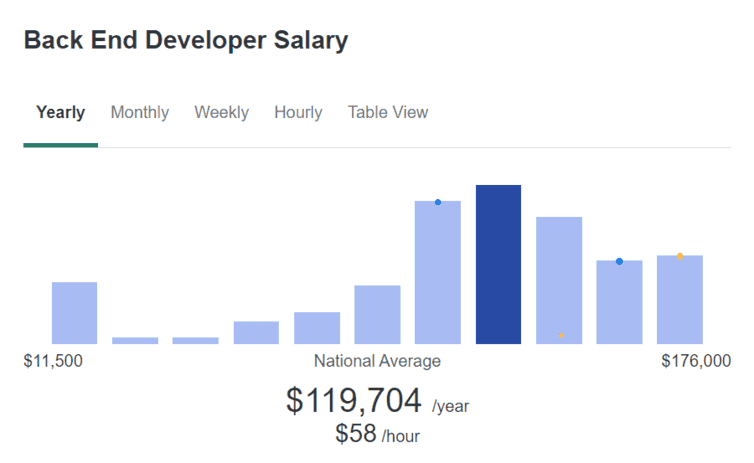Open the Weekly salary tab
This screenshot has height=463, width=754.
221,113
